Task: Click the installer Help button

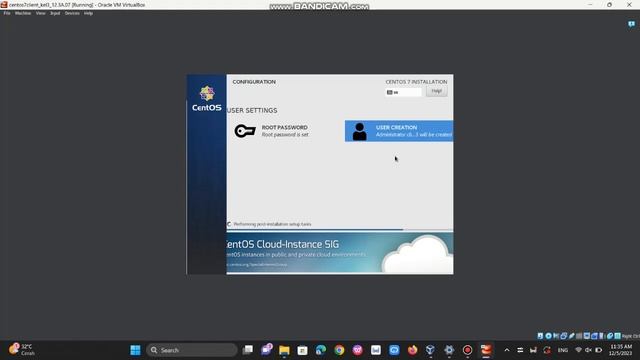Action: (x=437, y=91)
